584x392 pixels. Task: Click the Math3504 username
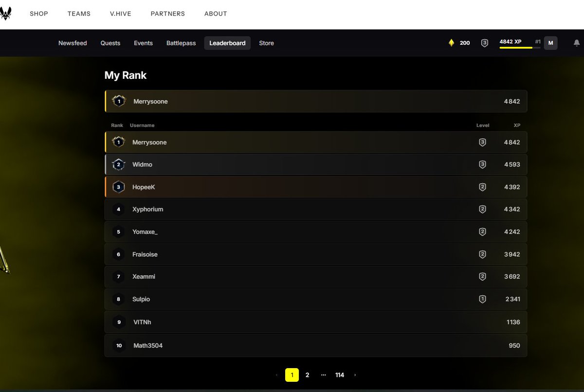click(148, 345)
